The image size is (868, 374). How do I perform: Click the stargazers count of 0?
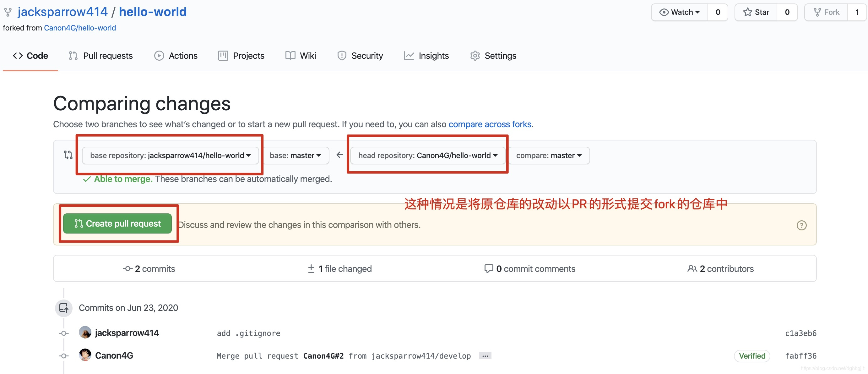tap(787, 13)
